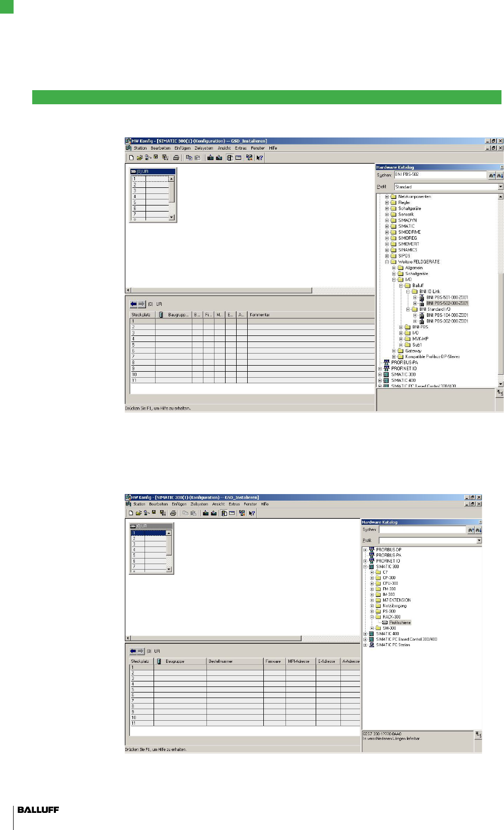This screenshot has height=830, width=504.
Task: Click search-down binoculars icon beside BNI PBS-502 field
Action: click(x=499, y=175)
